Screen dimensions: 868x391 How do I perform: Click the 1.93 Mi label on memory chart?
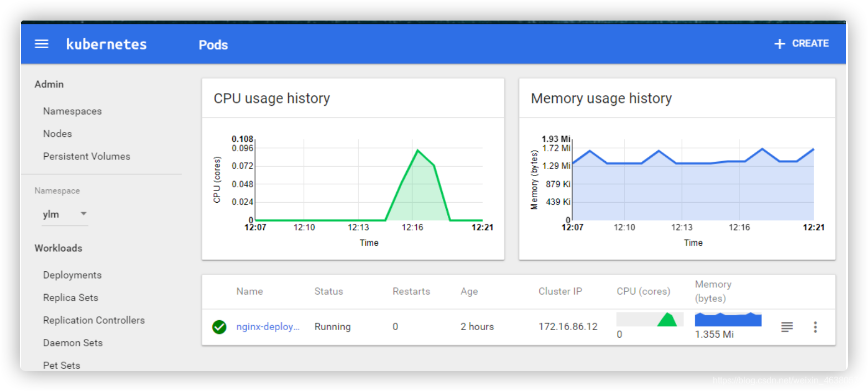click(x=557, y=139)
